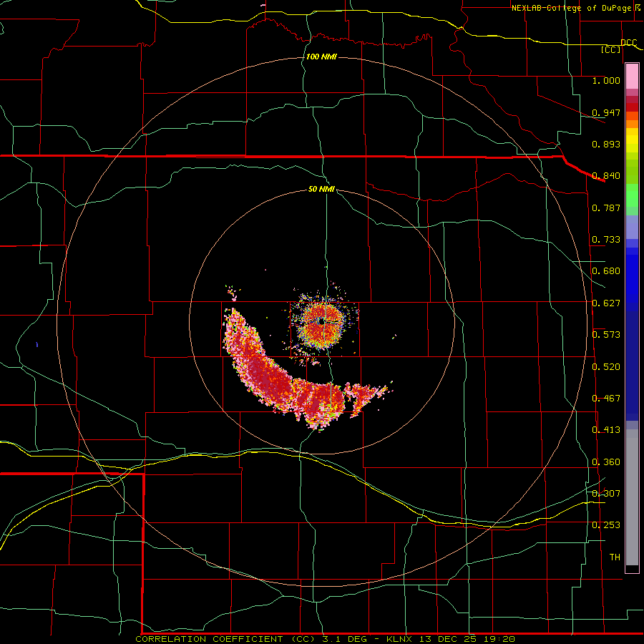Pick the dark navy segment near 0.520
The width and height of the screenshot is (644, 644).
tap(632, 366)
